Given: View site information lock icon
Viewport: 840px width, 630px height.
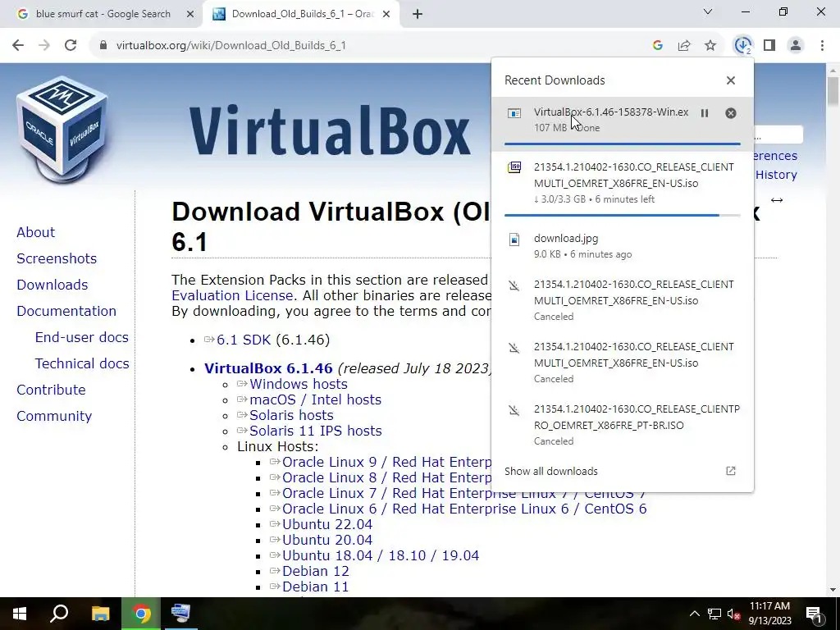Looking at the screenshot, I should pos(103,46).
